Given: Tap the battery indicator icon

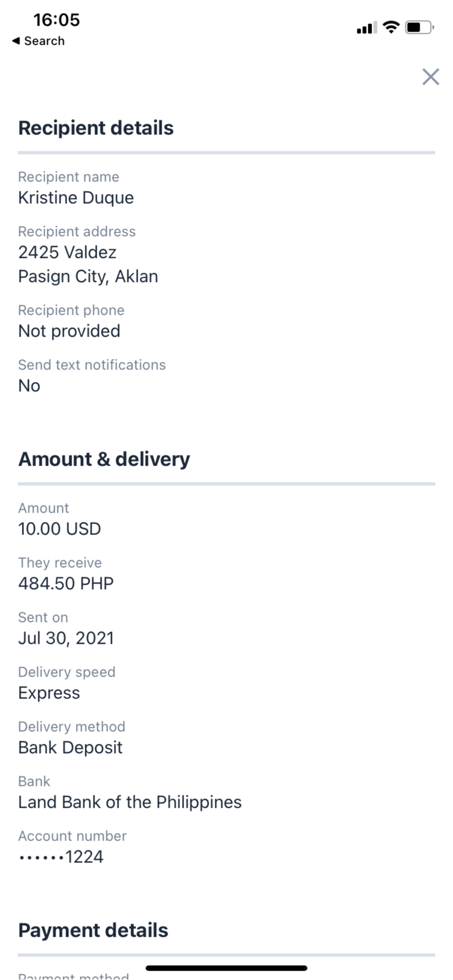Looking at the screenshot, I should click(419, 27).
